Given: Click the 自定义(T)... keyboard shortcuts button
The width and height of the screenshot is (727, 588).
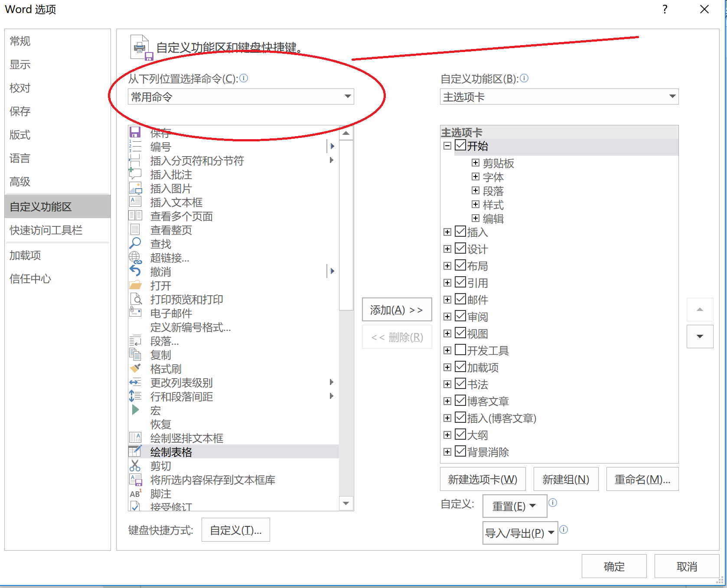Looking at the screenshot, I should click(x=235, y=530).
